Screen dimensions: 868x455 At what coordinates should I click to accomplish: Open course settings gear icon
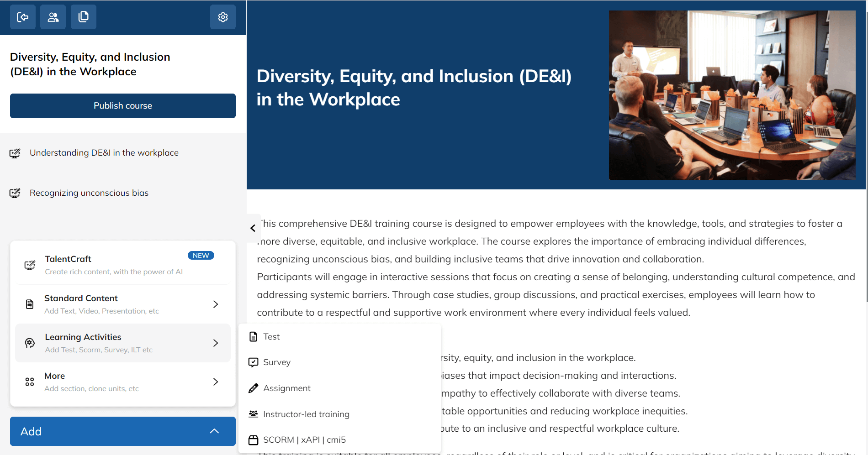click(223, 17)
